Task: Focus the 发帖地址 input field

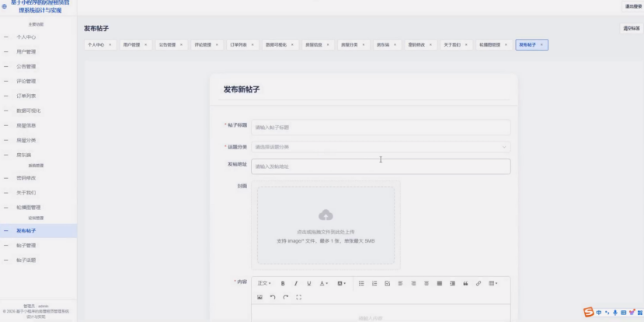Action: 381,166
